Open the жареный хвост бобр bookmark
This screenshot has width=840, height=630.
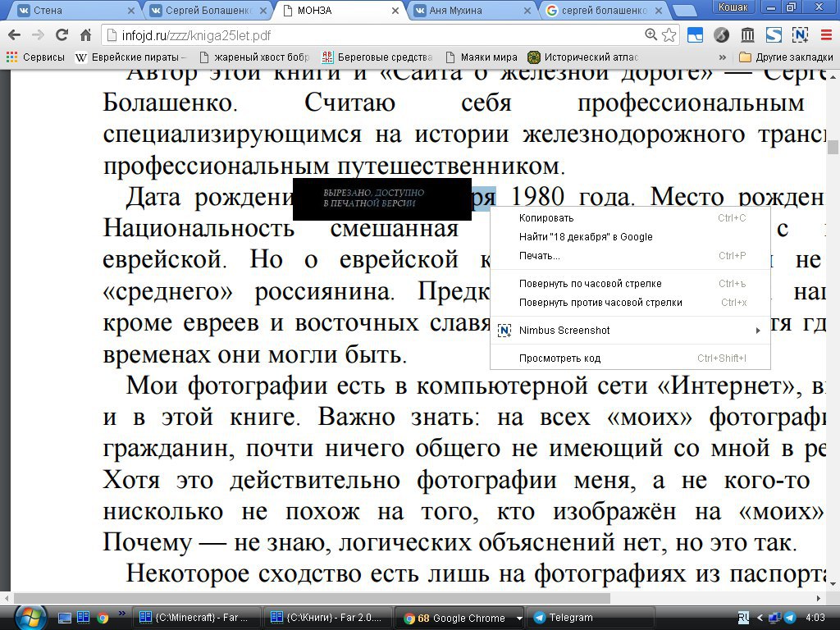pyautogui.click(x=254, y=57)
